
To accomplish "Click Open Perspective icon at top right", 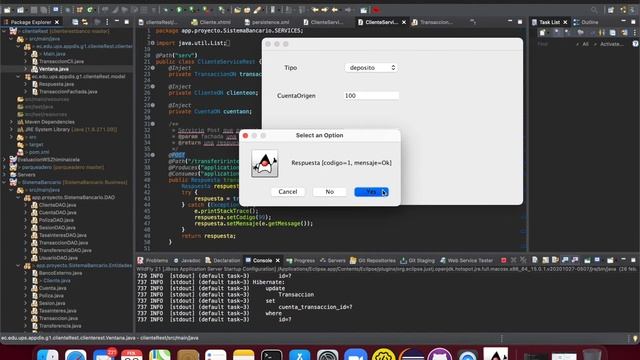I will (x=611, y=10).
